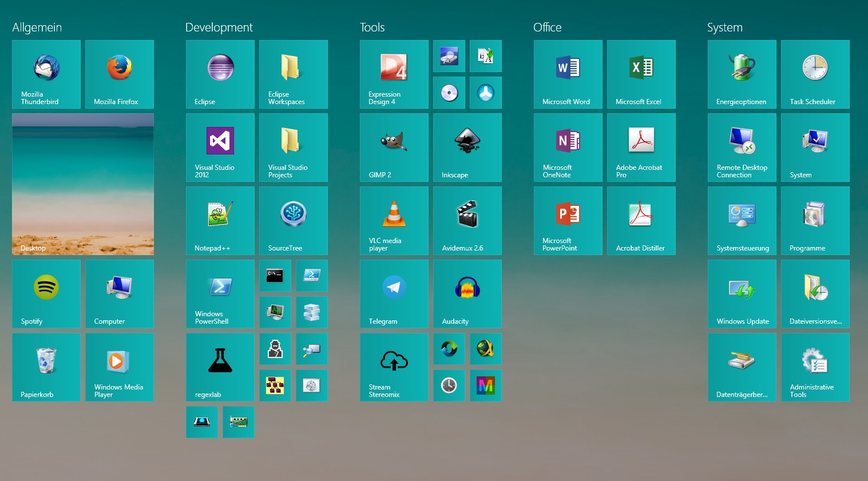
Task: Launch VLC media player
Action: [394, 221]
